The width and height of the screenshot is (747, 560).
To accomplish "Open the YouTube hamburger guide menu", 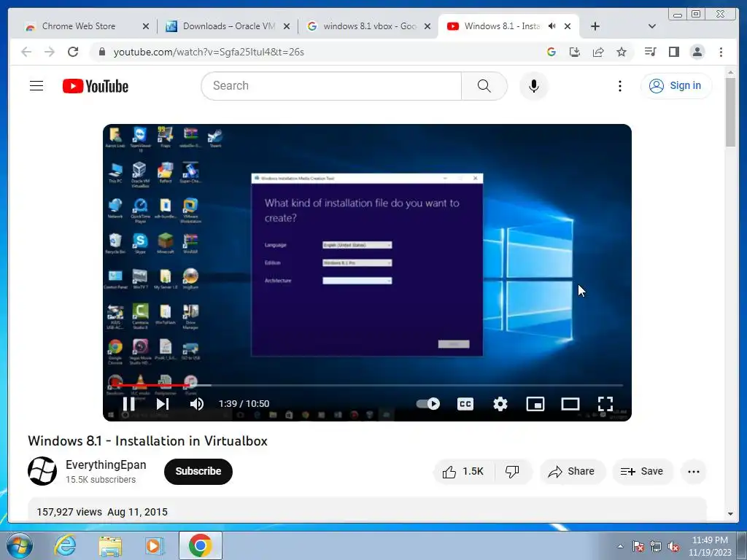I will [36, 86].
